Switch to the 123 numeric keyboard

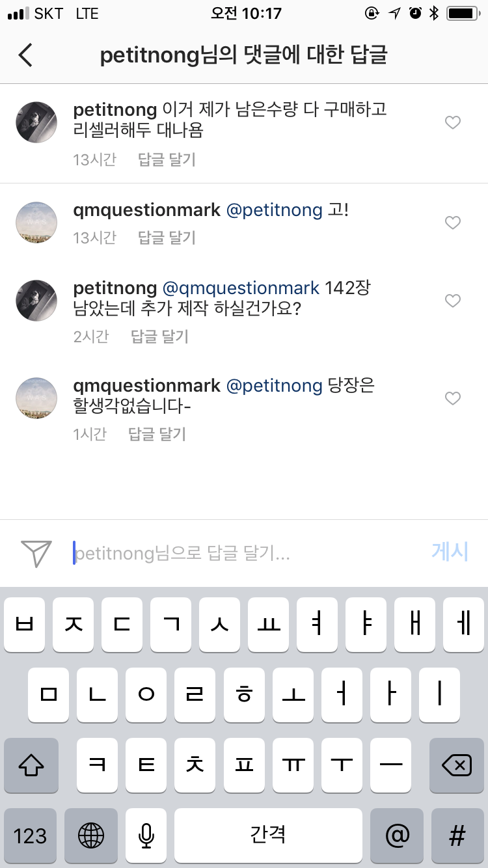pyautogui.click(x=31, y=835)
